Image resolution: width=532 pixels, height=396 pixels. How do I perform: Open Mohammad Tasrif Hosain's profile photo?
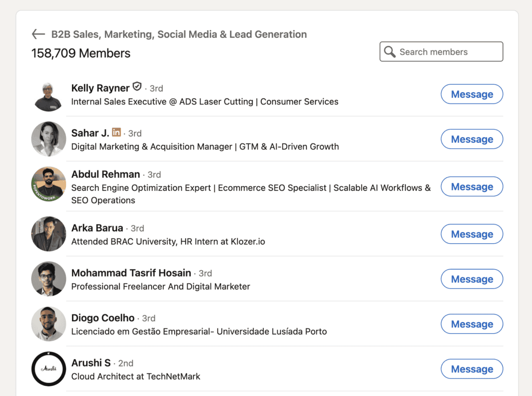pyautogui.click(x=48, y=279)
